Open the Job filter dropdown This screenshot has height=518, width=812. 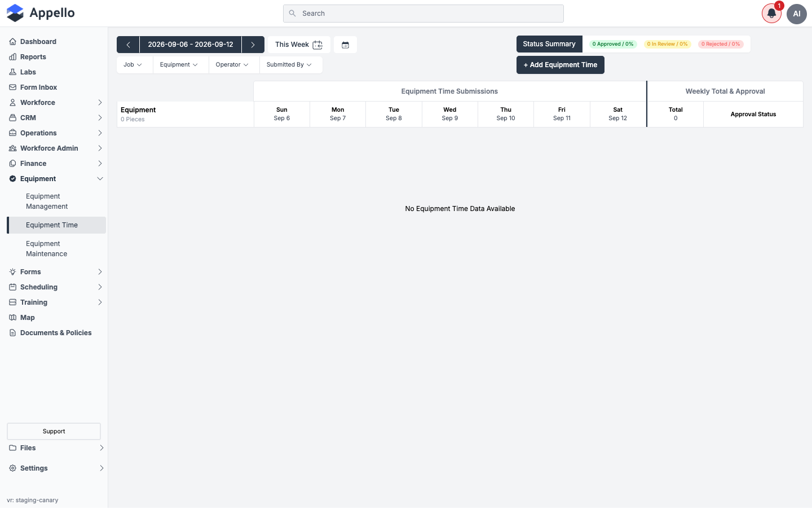(x=133, y=65)
